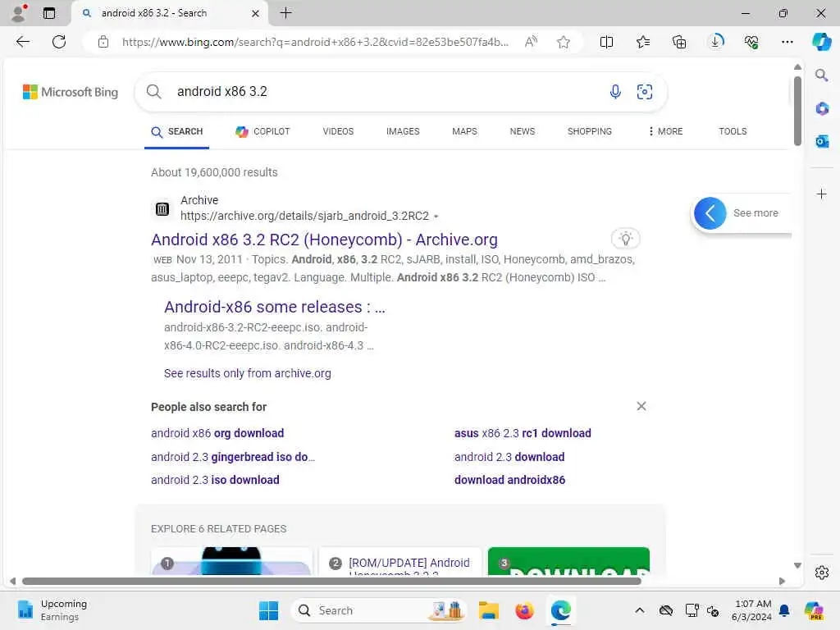The height and width of the screenshot is (630, 840).
Task: Dismiss People also search for box
Action: (641, 406)
